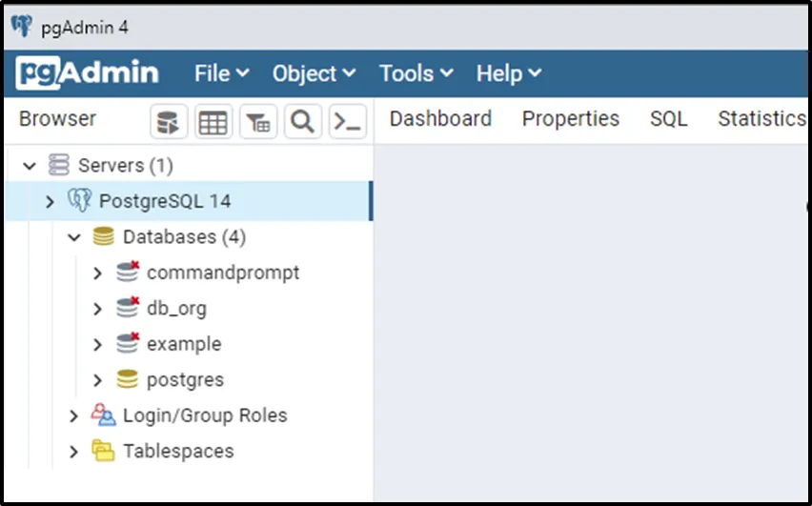Open the Tools menu
Viewport: 812px width, 506px height.
coord(416,73)
